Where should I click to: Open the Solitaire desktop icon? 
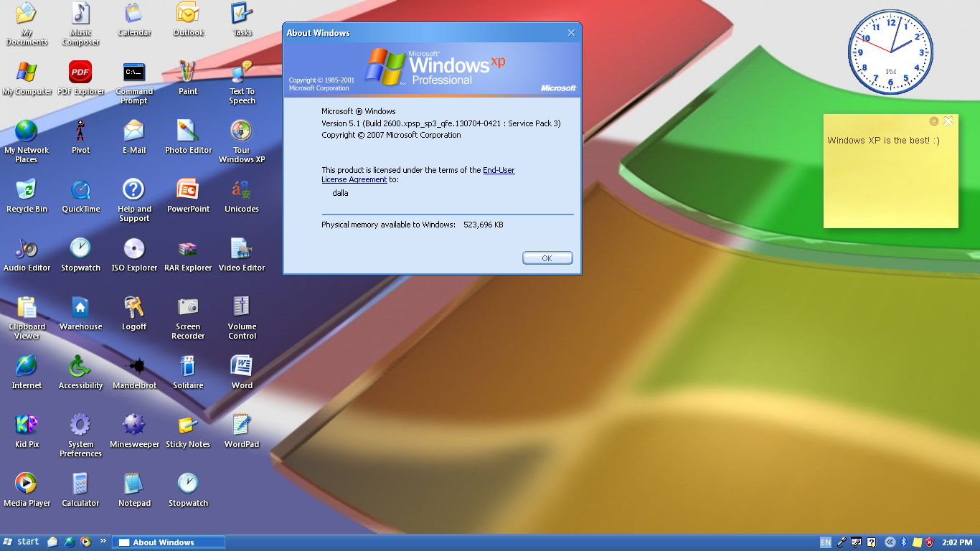(x=188, y=372)
